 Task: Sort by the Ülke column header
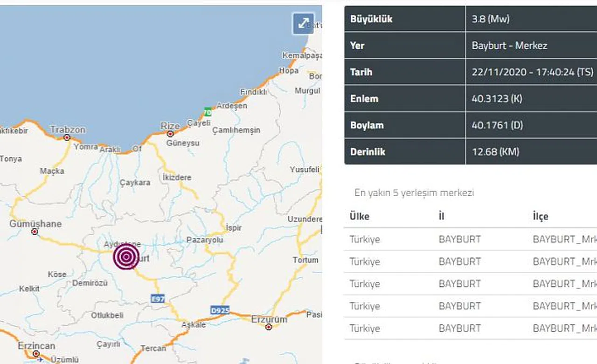tap(359, 216)
